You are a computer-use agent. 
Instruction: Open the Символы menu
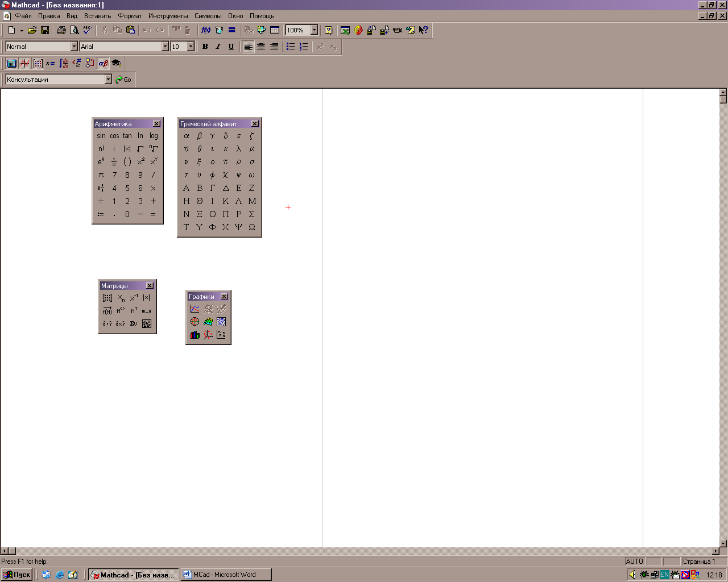[x=208, y=16]
